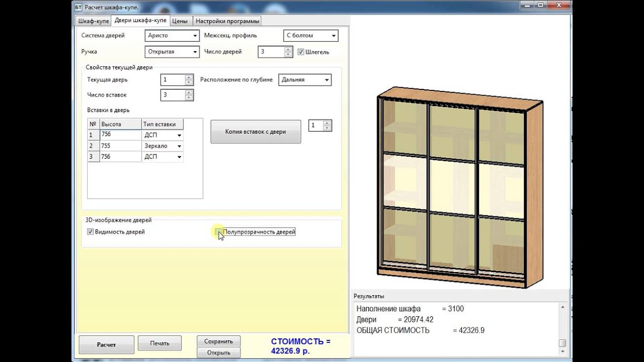Decrease the Текущая дверь spinner value
644x362 pixels.
pos(189,82)
